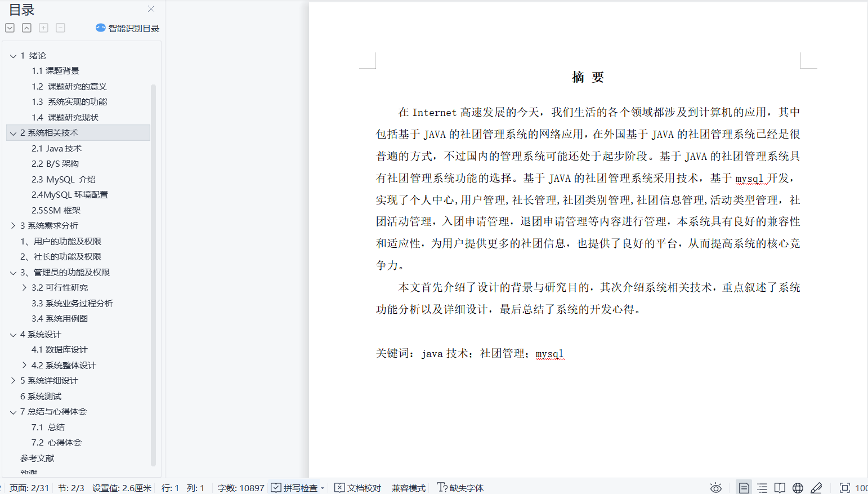
Task: Collapse the '7 总结与心得体会' chevron
Action: pos(13,412)
